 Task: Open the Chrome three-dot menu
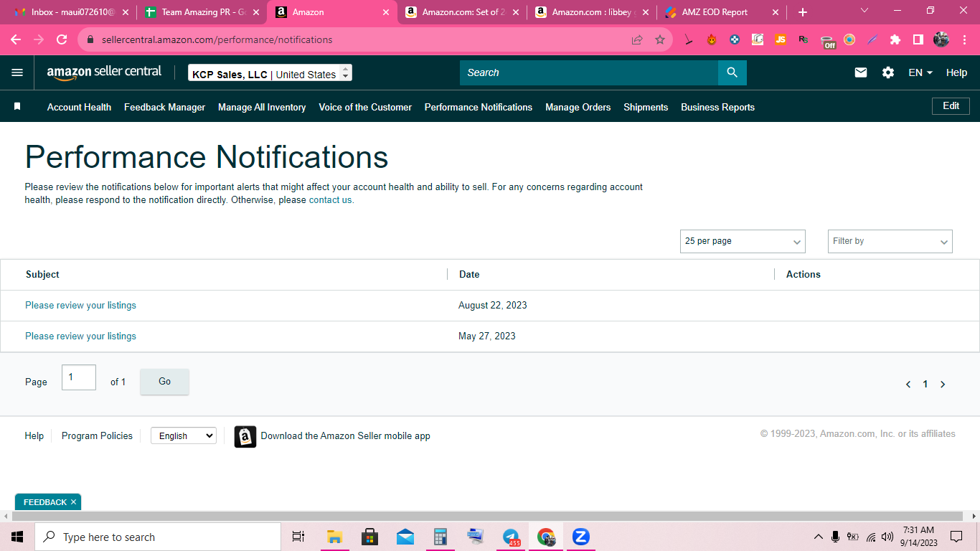pos(963,39)
